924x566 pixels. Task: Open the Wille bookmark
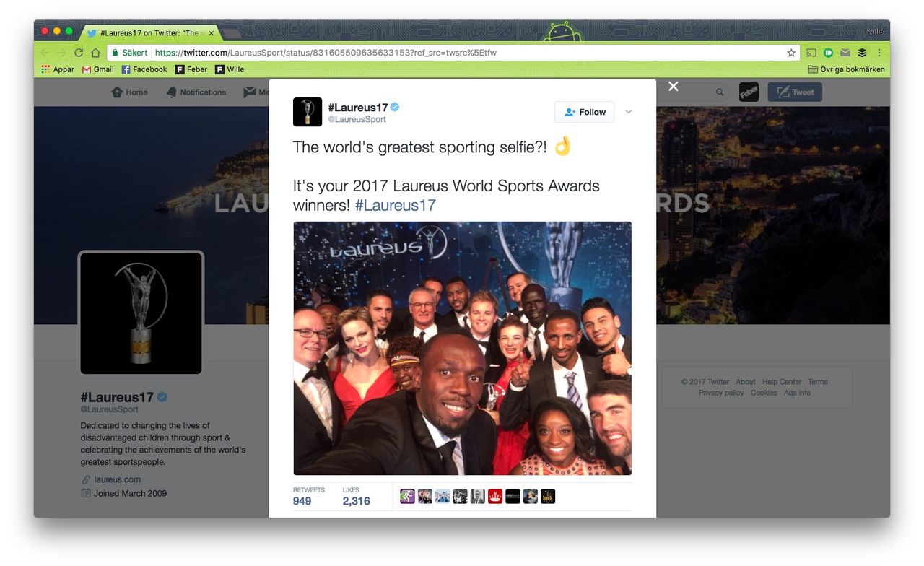click(230, 69)
